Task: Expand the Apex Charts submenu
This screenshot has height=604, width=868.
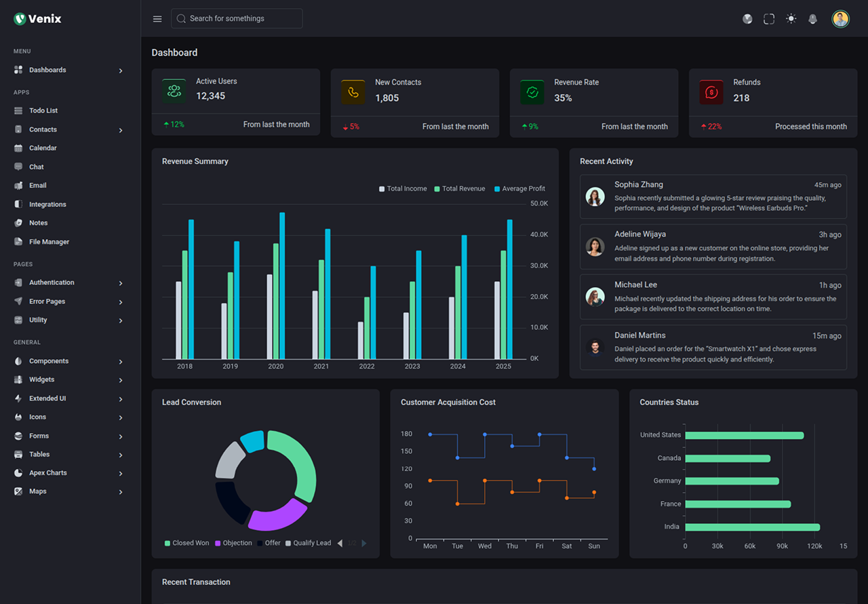Action: click(68, 473)
